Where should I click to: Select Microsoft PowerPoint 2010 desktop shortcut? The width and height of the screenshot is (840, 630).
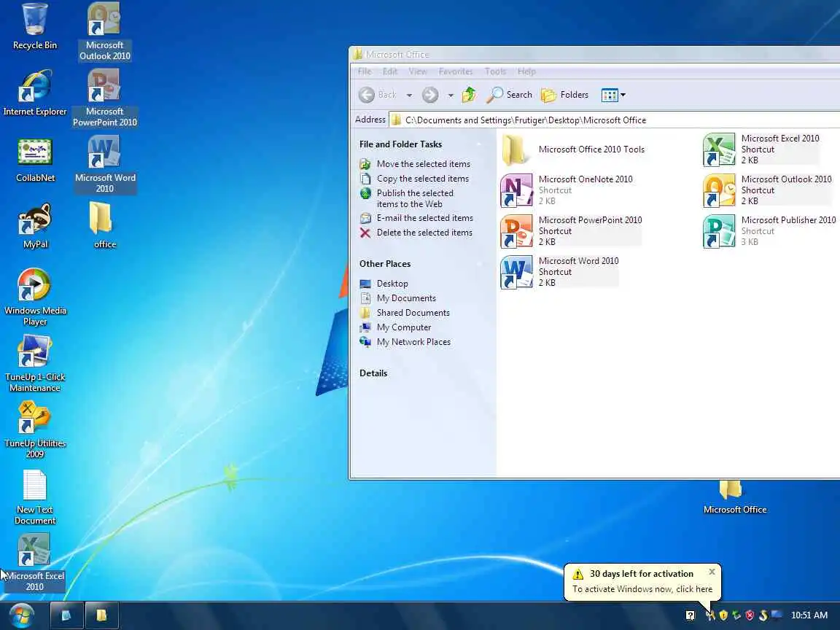coord(104,98)
